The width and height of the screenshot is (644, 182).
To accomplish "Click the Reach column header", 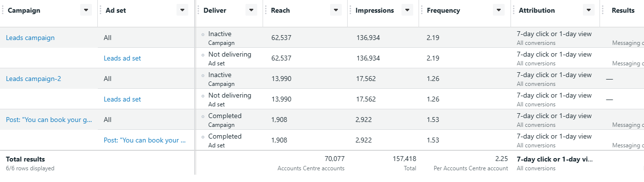I will tap(281, 10).
